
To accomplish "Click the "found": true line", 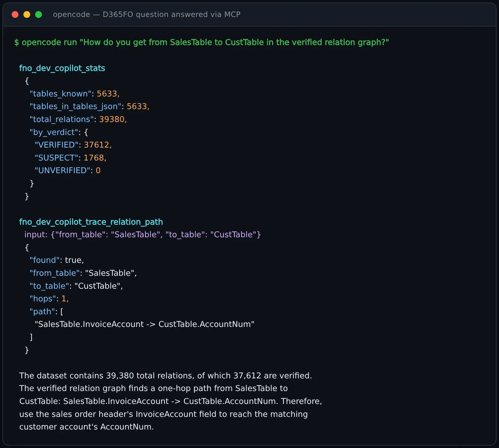I will coord(57,260).
